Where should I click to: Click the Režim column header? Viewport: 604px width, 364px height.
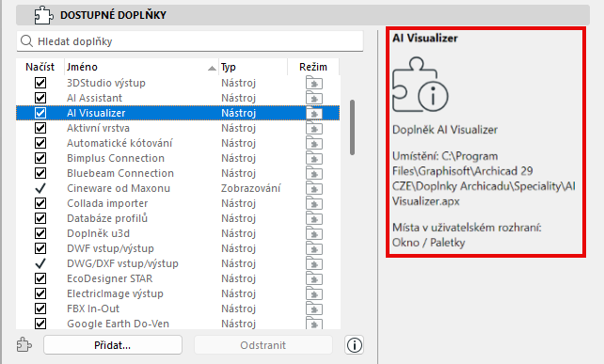[313, 67]
